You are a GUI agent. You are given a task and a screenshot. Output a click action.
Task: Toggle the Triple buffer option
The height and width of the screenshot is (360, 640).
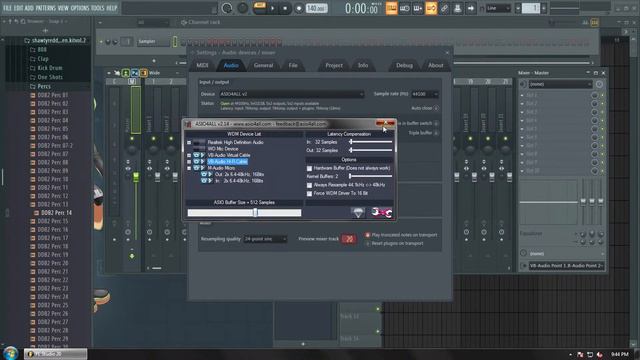coord(436,133)
